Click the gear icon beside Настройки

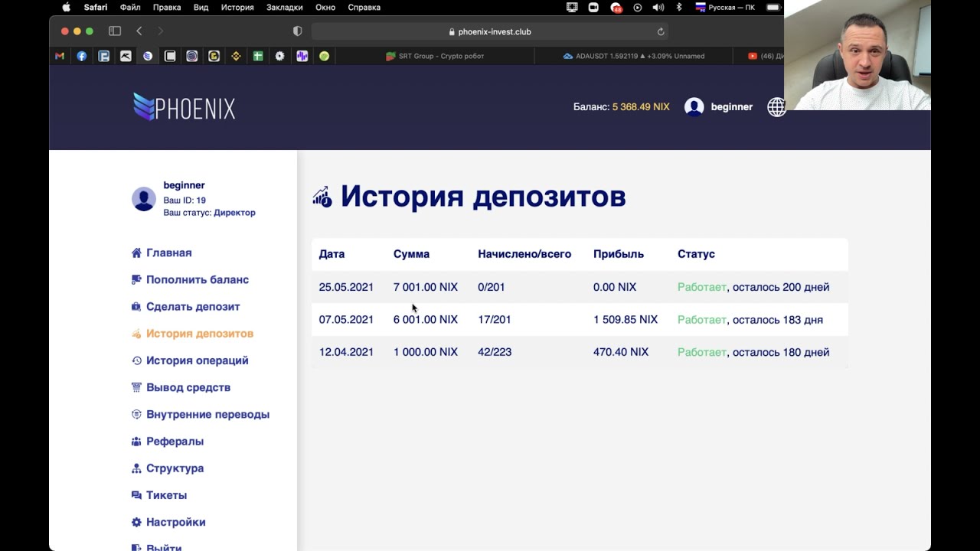pos(136,522)
